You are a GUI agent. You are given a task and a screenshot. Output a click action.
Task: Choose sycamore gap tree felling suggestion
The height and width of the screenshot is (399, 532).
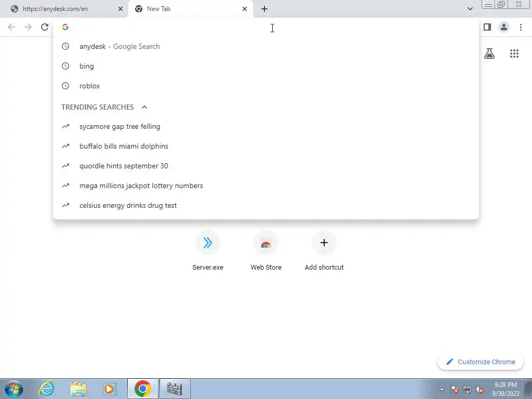(266, 127)
